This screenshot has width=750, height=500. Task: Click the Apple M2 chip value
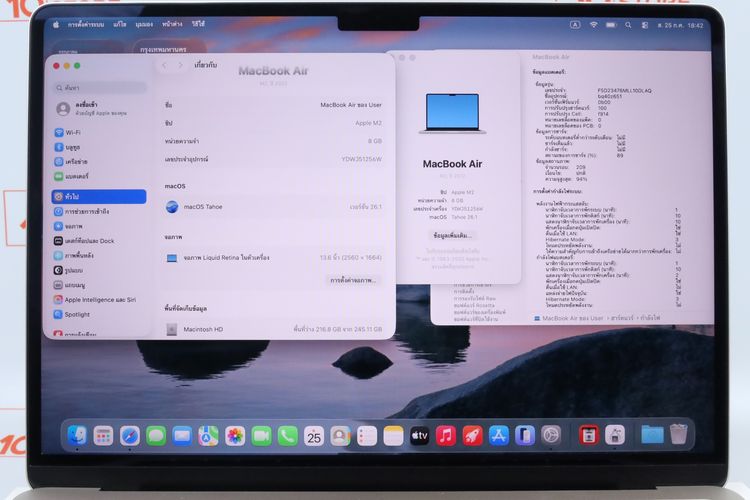368,123
